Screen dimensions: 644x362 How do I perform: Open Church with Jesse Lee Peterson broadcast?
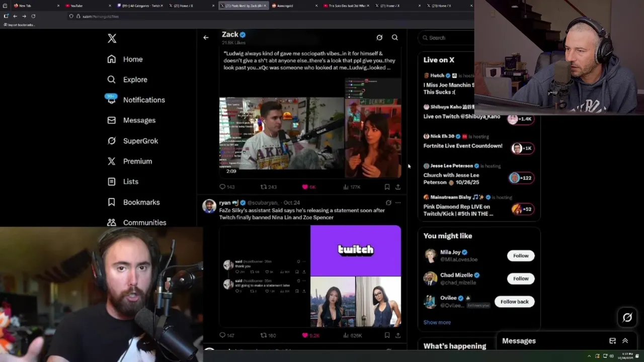[x=478, y=174]
